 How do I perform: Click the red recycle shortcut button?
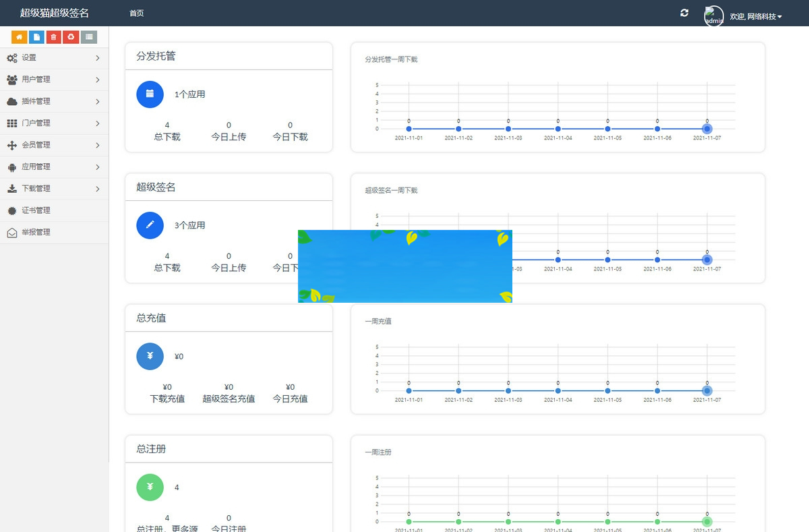tap(71, 37)
